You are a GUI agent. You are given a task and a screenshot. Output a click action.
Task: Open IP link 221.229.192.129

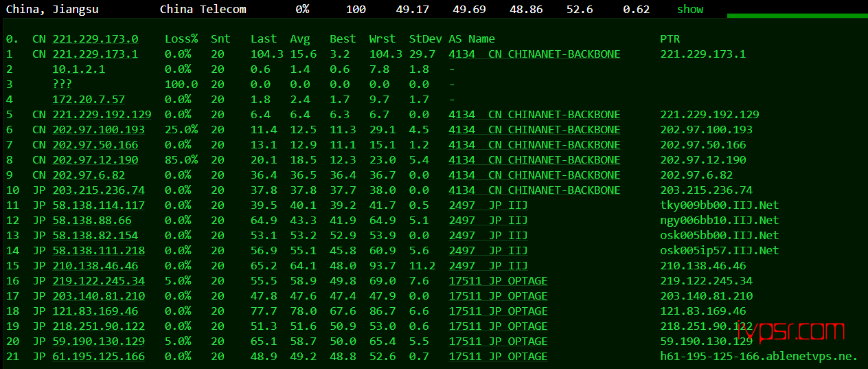(102, 114)
